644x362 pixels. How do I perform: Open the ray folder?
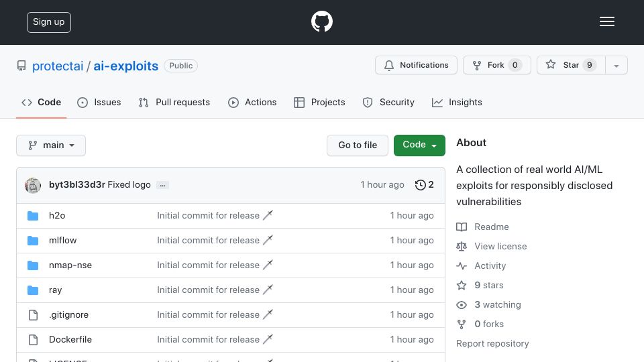point(56,290)
